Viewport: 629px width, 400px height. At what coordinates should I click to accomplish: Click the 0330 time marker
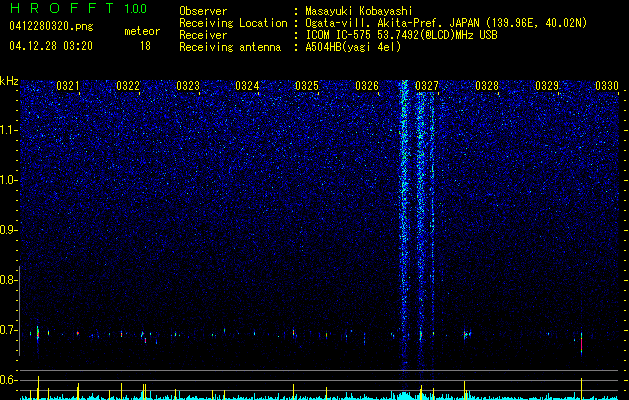(x=607, y=86)
